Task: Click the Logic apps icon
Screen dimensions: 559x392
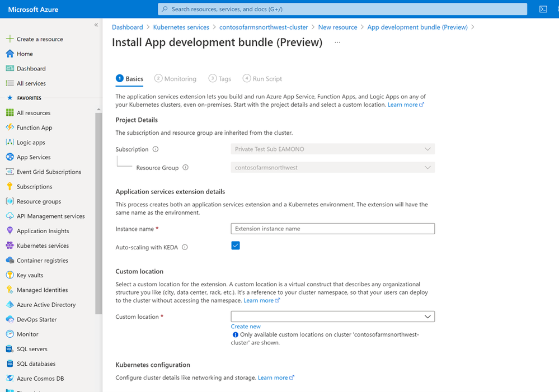Action: tap(10, 142)
